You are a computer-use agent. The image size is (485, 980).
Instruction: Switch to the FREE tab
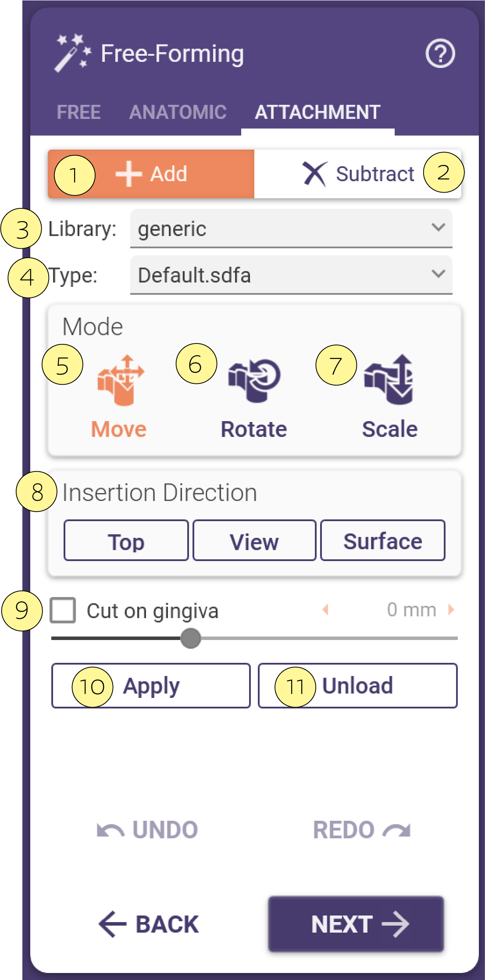(x=78, y=112)
